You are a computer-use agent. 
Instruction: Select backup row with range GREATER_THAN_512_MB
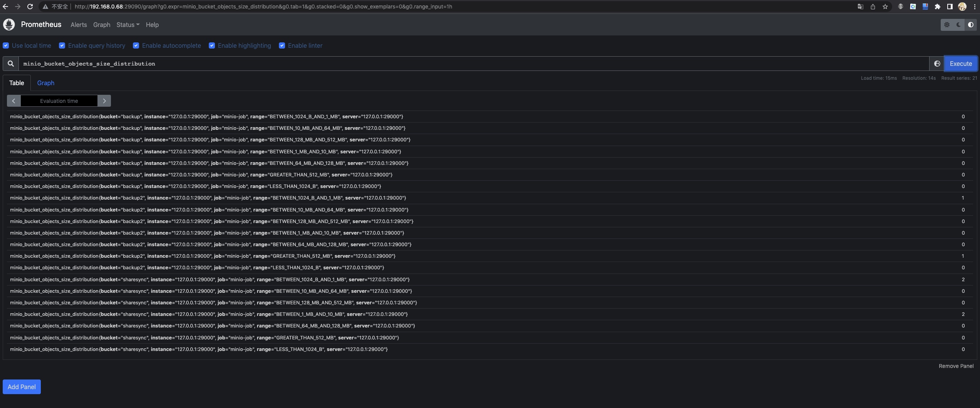point(490,175)
